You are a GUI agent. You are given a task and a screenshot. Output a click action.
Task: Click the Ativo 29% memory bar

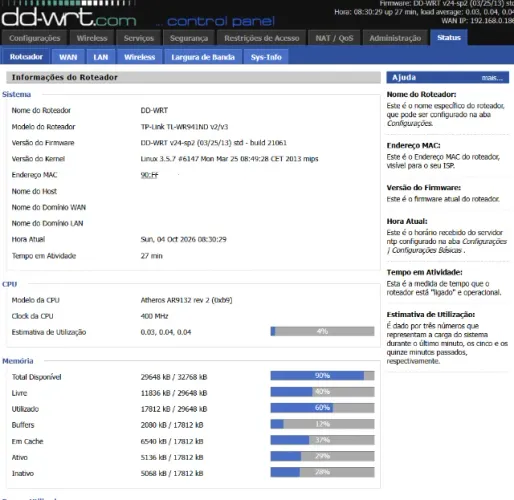tap(322, 456)
